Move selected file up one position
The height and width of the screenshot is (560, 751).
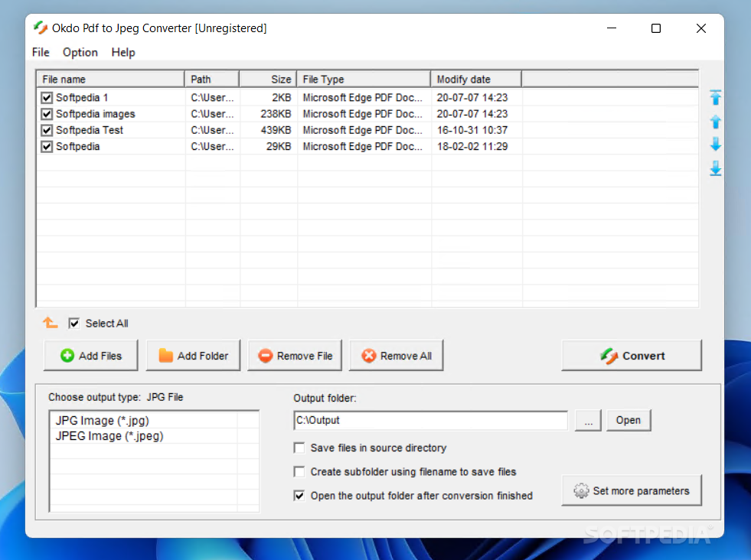(715, 122)
